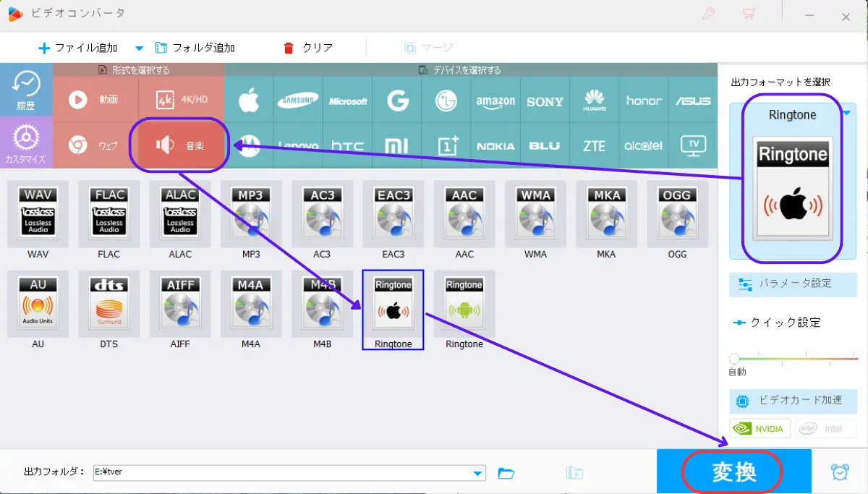Adjust the クイック設定 quality slider handle

point(734,359)
